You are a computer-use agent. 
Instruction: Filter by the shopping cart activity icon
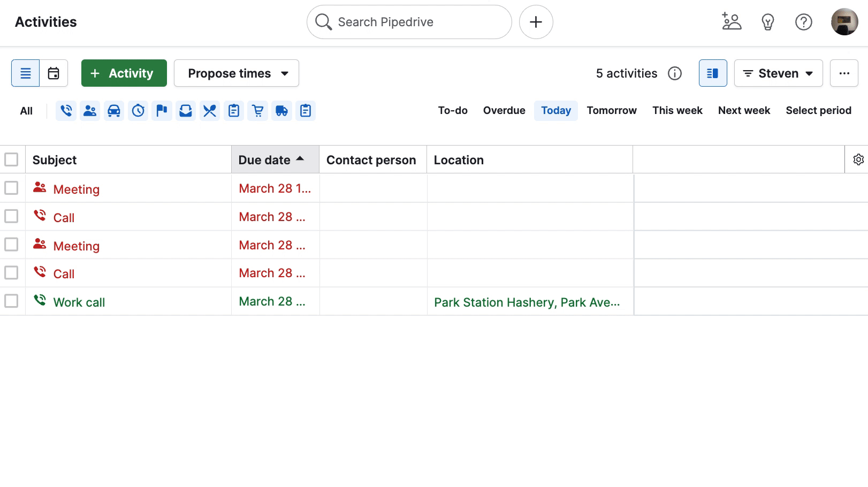tap(257, 111)
